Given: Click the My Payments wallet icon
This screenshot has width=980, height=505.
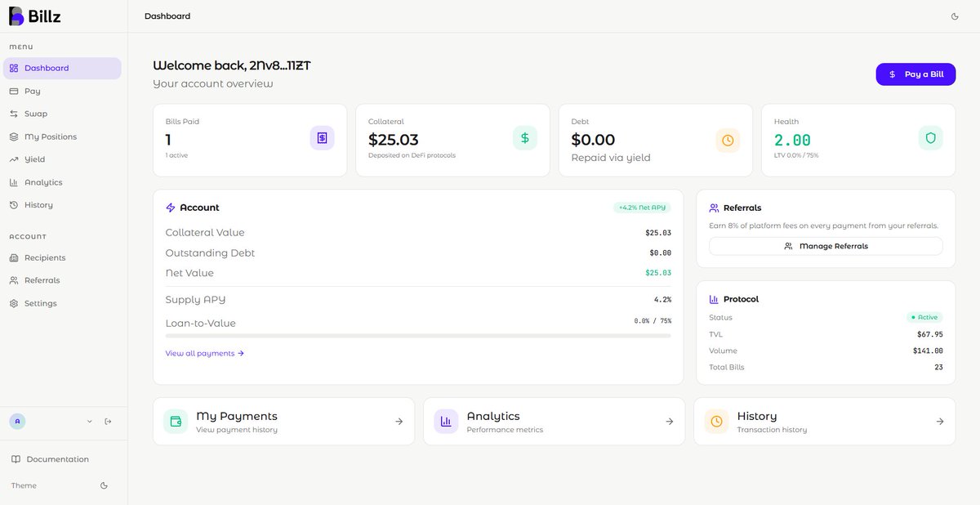Looking at the screenshot, I should click(176, 422).
